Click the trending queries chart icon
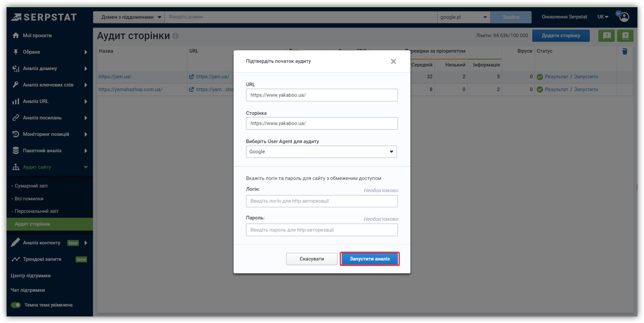 point(15,259)
